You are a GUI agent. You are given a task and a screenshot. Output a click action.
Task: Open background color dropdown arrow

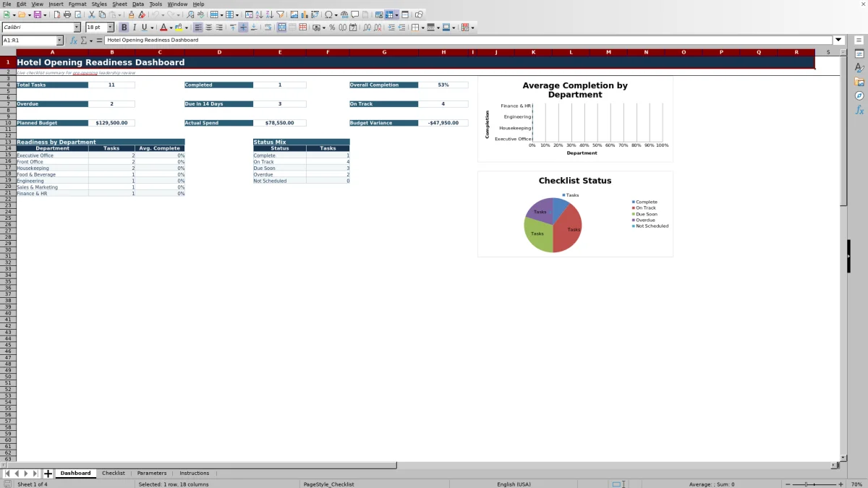pyautogui.click(x=185, y=27)
